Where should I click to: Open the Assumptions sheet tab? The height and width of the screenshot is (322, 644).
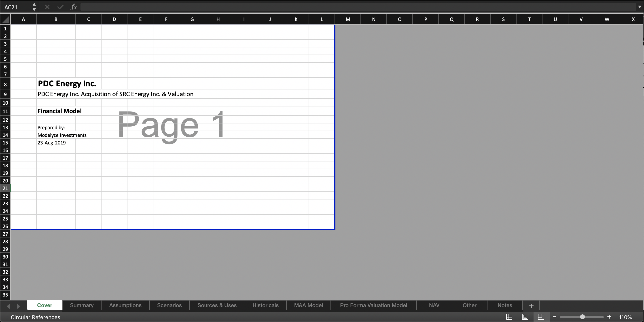click(x=125, y=305)
